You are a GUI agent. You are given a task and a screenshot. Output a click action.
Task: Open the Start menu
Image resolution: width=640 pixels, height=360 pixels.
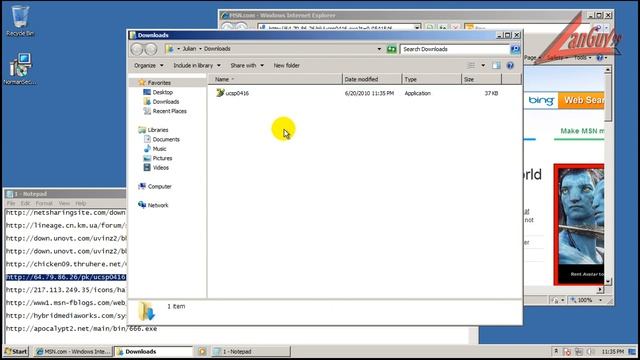16,351
